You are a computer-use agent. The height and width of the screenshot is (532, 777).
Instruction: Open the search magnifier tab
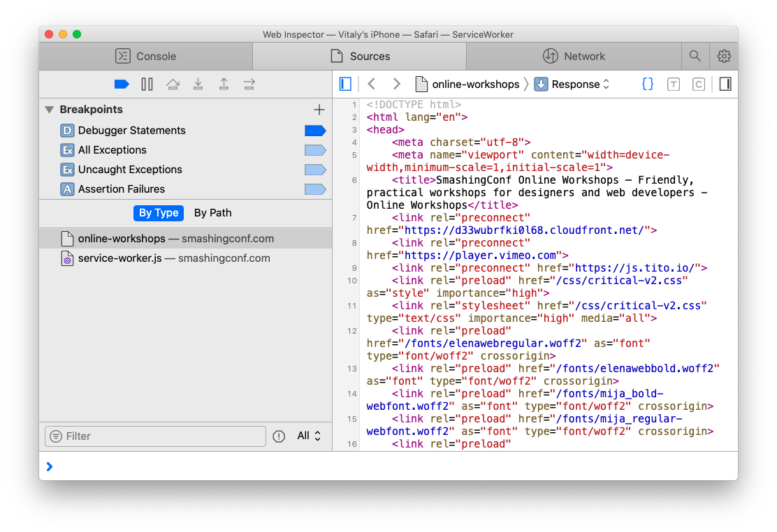tap(695, 56)
